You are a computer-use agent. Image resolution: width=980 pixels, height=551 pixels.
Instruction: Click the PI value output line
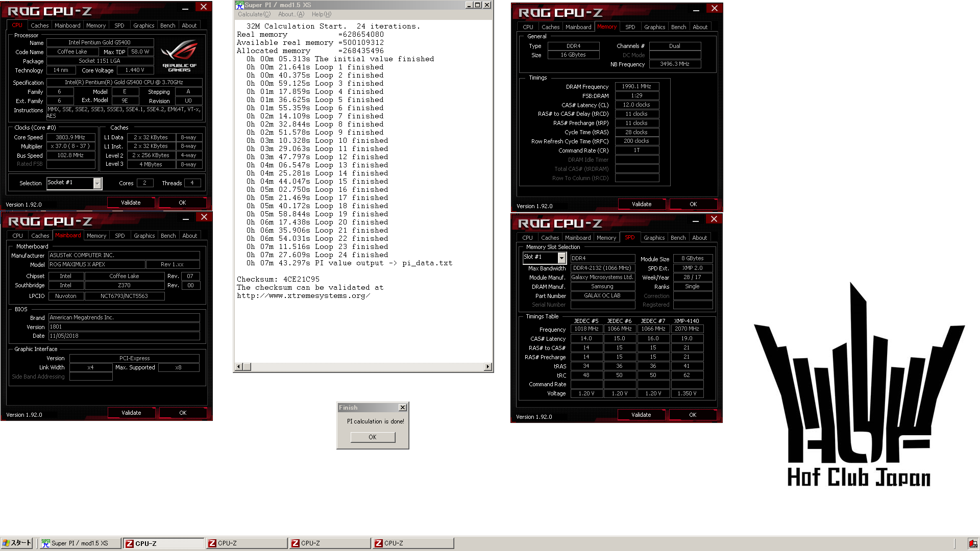coord(349,263)
